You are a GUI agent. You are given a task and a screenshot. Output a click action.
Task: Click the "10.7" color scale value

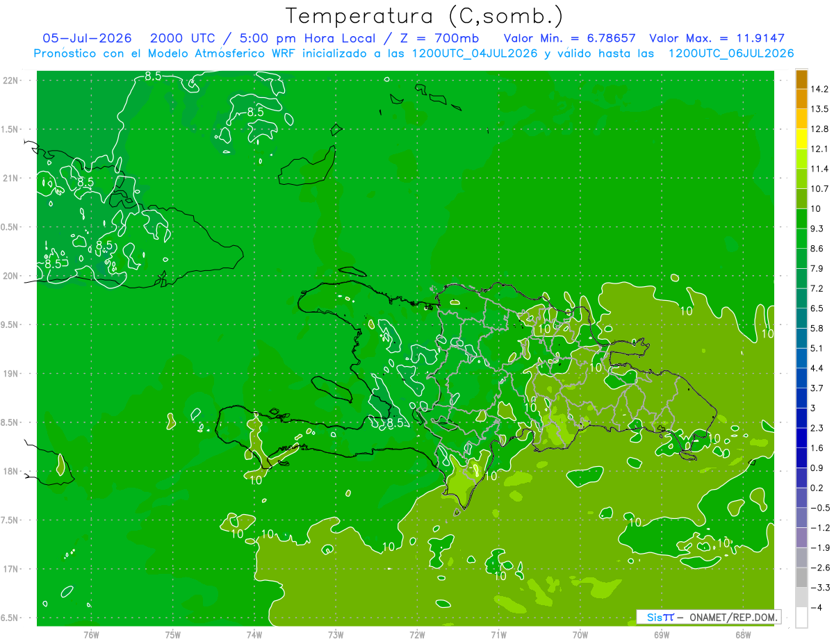click(x=819, y=189)
